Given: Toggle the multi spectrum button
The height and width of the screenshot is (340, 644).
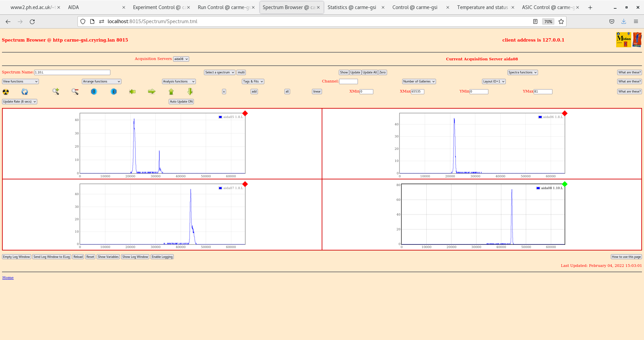Looking at the screenshot, I should pyautogui.click(x=241, y=72).
